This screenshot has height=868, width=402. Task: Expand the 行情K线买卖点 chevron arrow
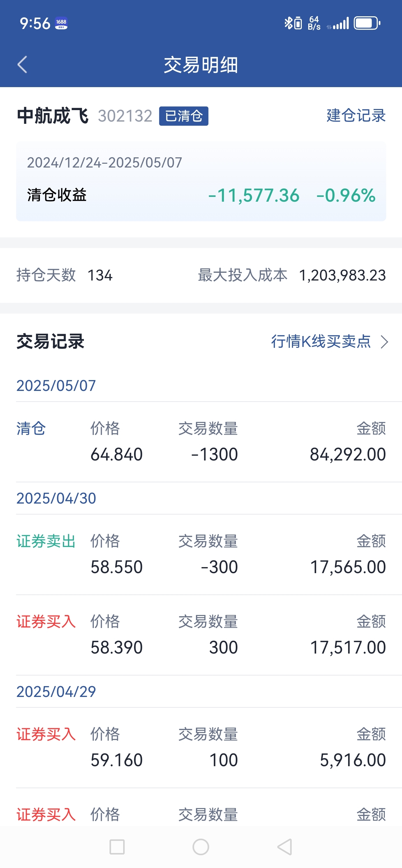tap(384, 342)
